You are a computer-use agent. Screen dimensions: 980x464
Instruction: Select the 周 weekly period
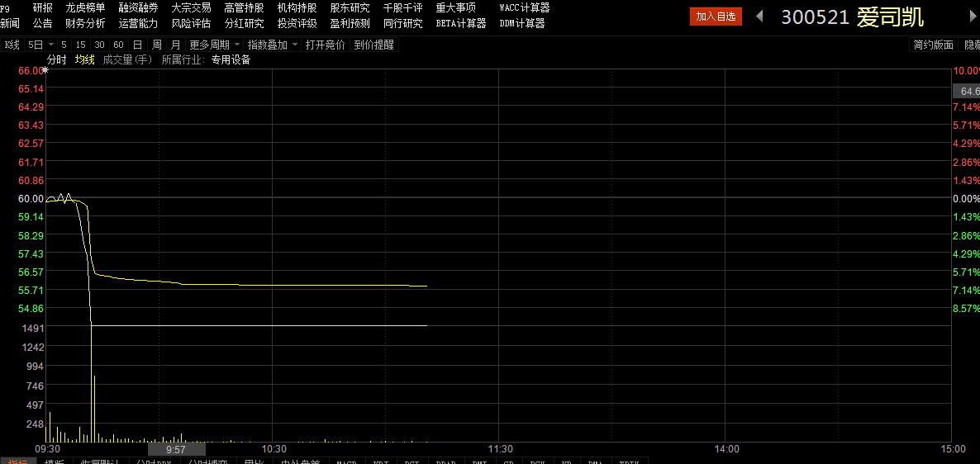(x=157, y=45)
